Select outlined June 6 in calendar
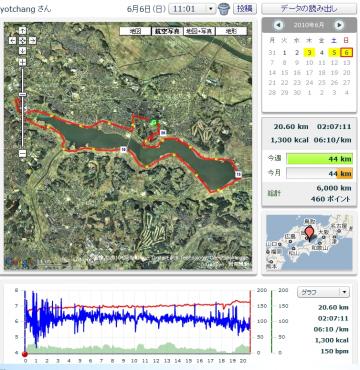Screen dimensions: 360x370 point(347,52)
